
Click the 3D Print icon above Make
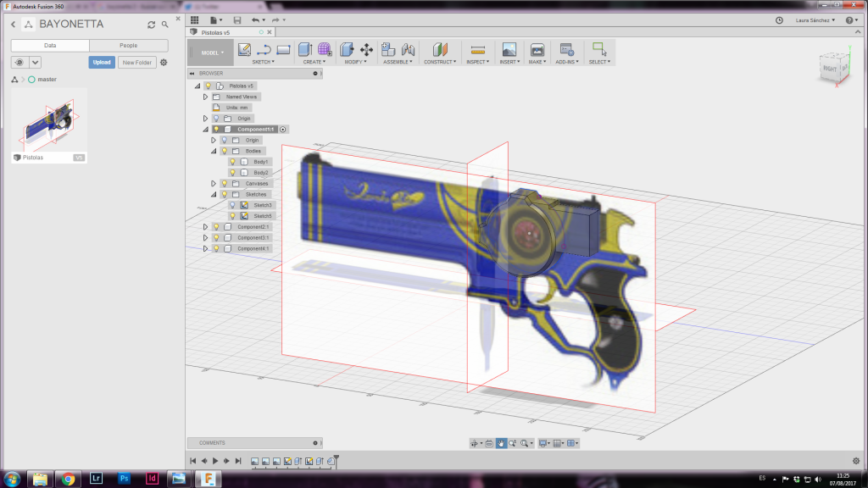[x=537, y=49]
